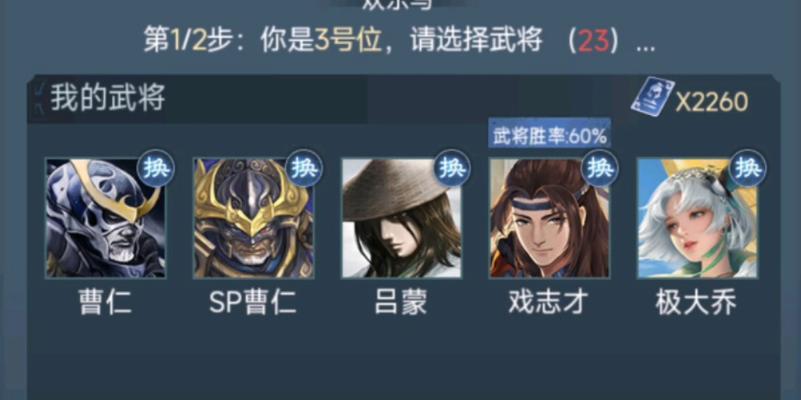Click the 极大乔 name label
The image size is (801, 400).
696,302
